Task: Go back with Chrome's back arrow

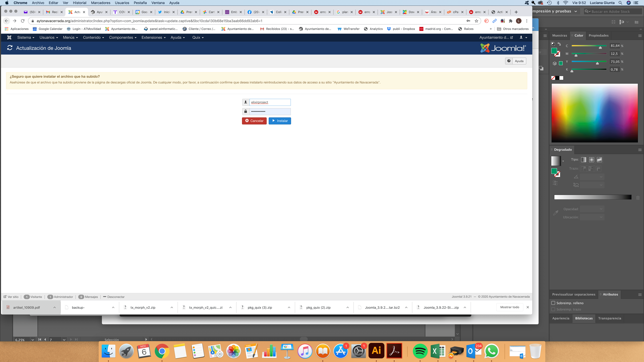Action: (7, 21)
